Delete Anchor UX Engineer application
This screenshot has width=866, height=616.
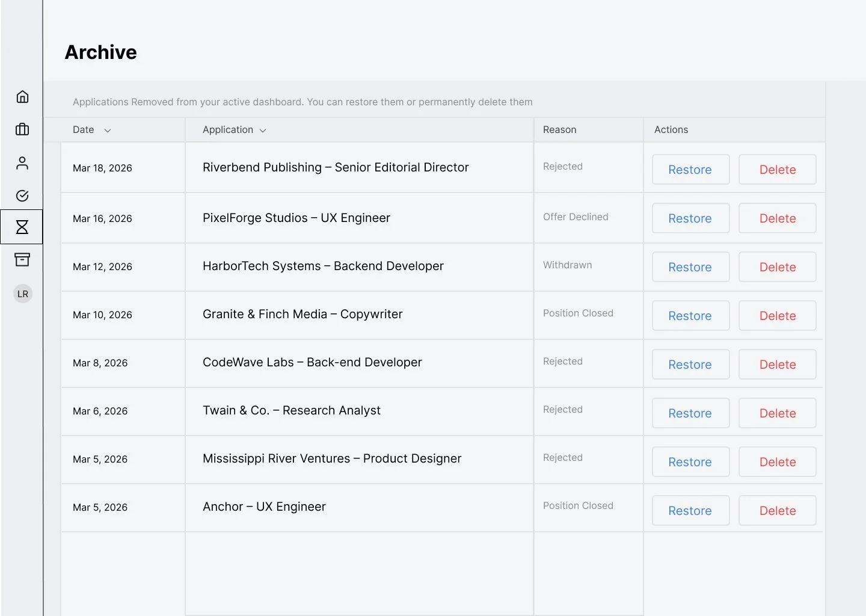click(777, 511)
